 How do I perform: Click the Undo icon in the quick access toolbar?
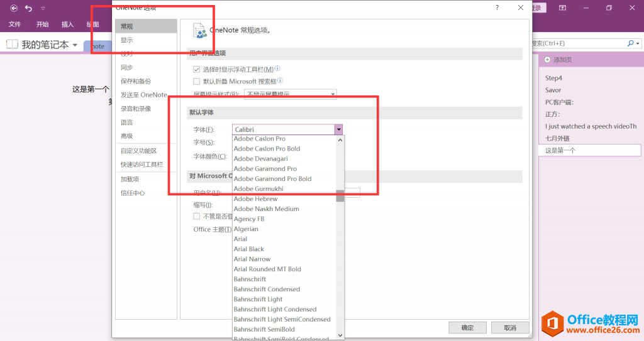click(28, 8)
